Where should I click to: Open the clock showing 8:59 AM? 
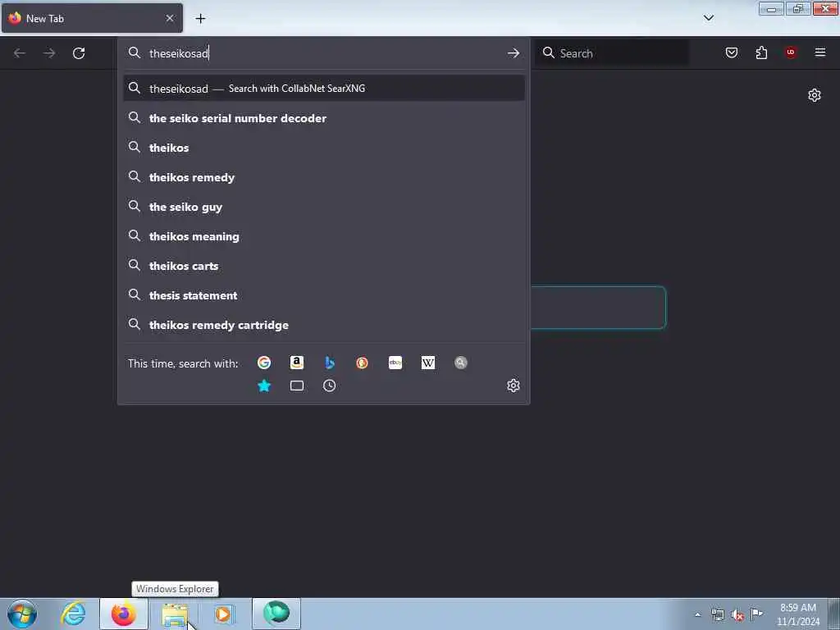797,614
